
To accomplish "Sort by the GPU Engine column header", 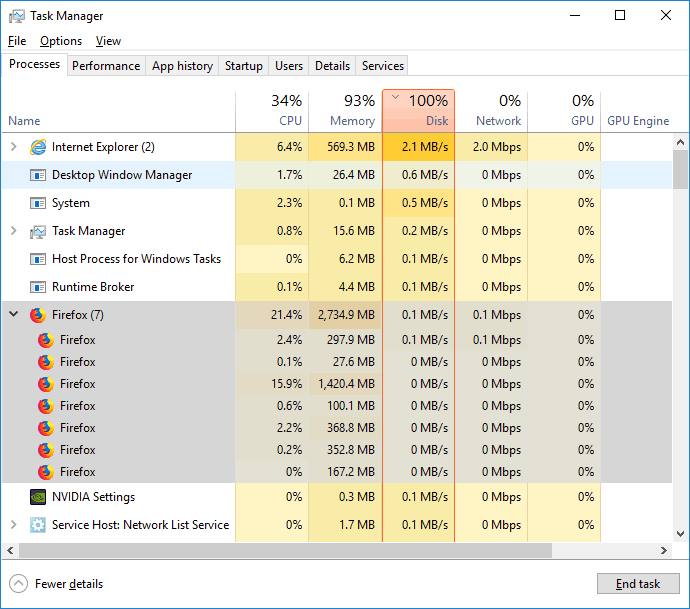I will pos(638,111).
